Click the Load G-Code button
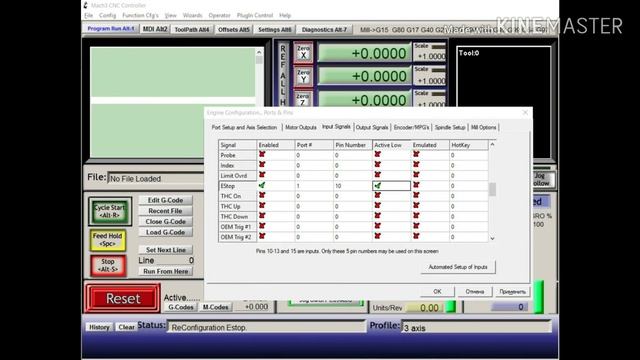 [165, 232]
